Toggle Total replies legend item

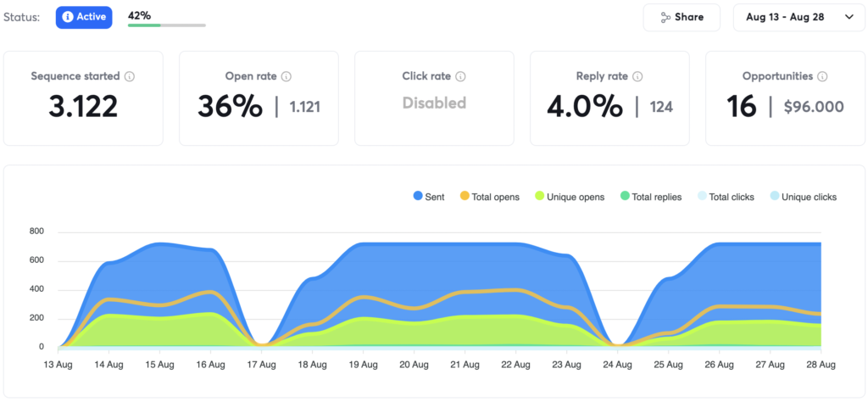click(650, 197)
